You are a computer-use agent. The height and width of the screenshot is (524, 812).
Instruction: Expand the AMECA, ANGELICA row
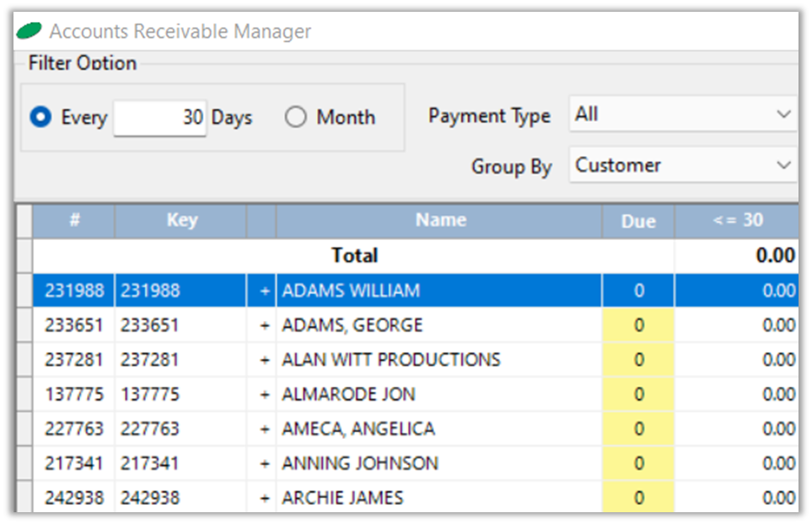click(x=264, y=429)
